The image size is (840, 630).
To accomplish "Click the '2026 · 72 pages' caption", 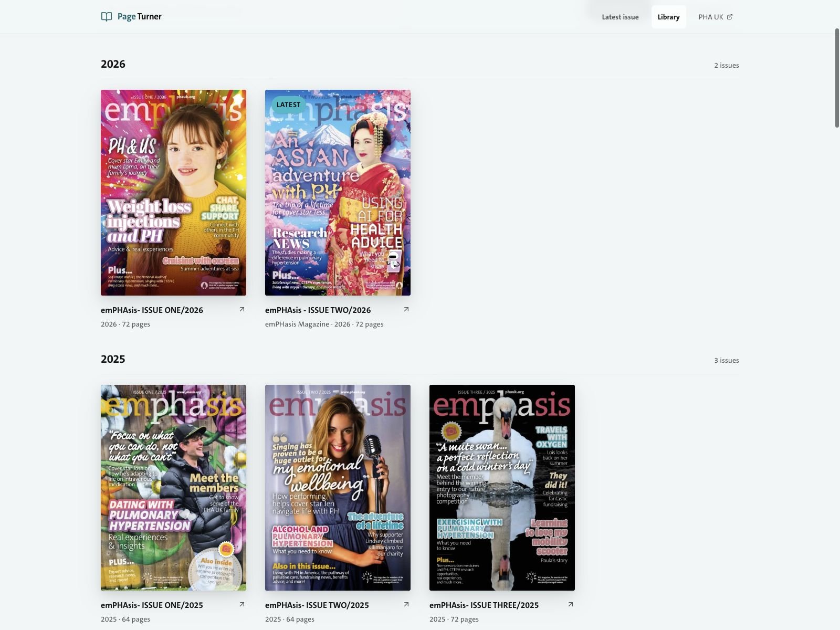I will tap(125, 324).
